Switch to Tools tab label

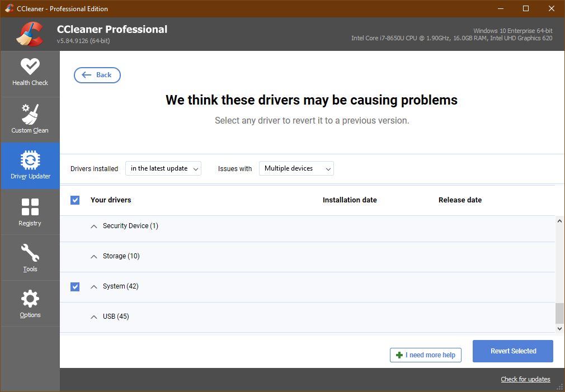click(x=30, y=269)
